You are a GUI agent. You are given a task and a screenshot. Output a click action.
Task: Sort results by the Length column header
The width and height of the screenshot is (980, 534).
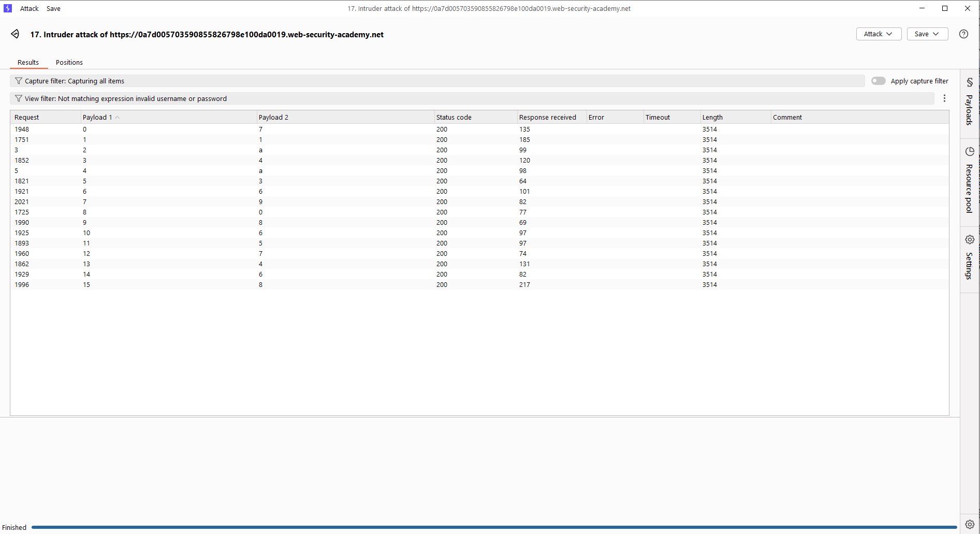point(712,118)
